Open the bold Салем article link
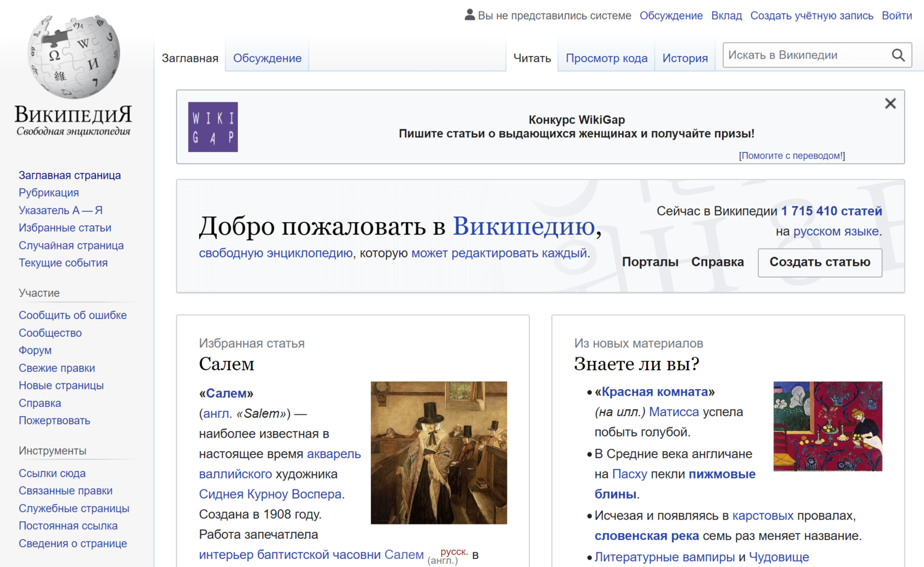The height and width of the screenshot is (567, 924). [x=226, y=393]
